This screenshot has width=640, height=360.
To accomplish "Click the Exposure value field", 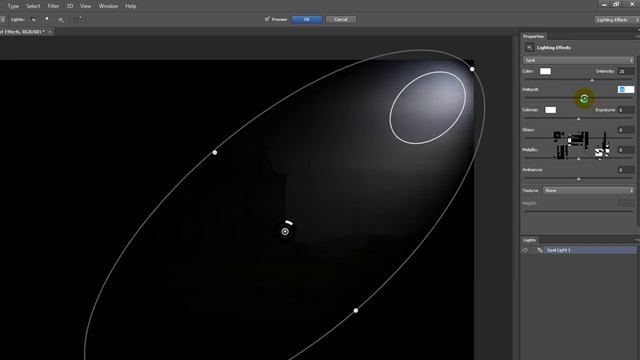I will (x=625, y=110).
